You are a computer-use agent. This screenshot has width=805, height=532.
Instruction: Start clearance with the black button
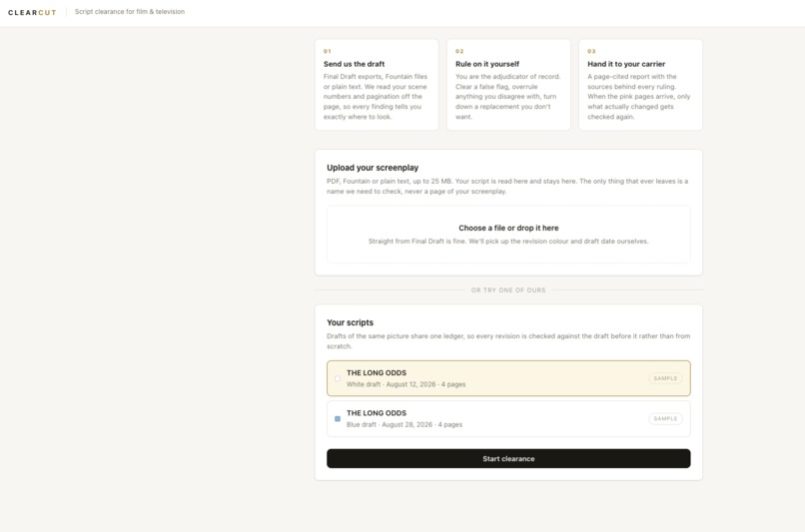pyautogui.click(x=508, y=459)
